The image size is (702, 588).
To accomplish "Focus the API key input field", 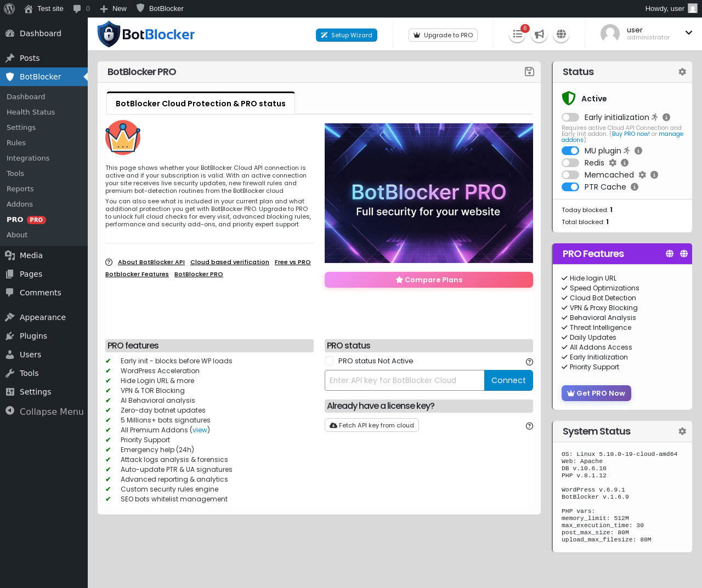I will click(x=405, y=380).
